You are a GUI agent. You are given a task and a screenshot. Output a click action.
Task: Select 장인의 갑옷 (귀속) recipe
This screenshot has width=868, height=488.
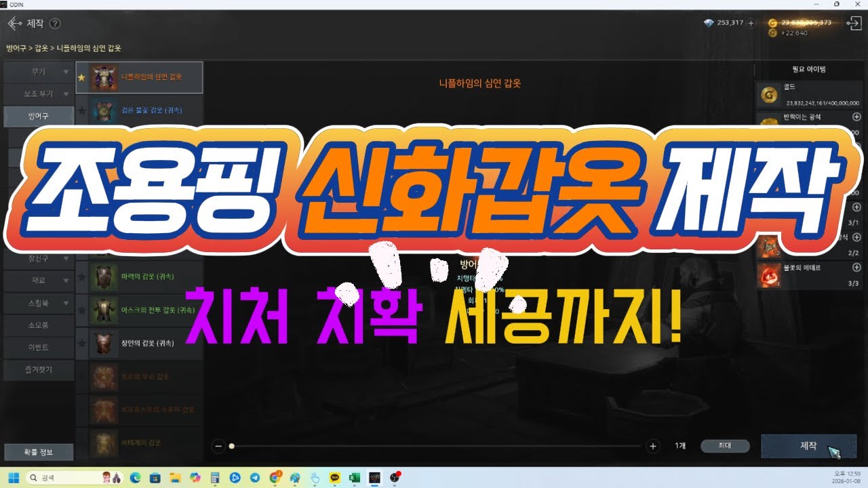pyautogui.click(x=139, y=343)
